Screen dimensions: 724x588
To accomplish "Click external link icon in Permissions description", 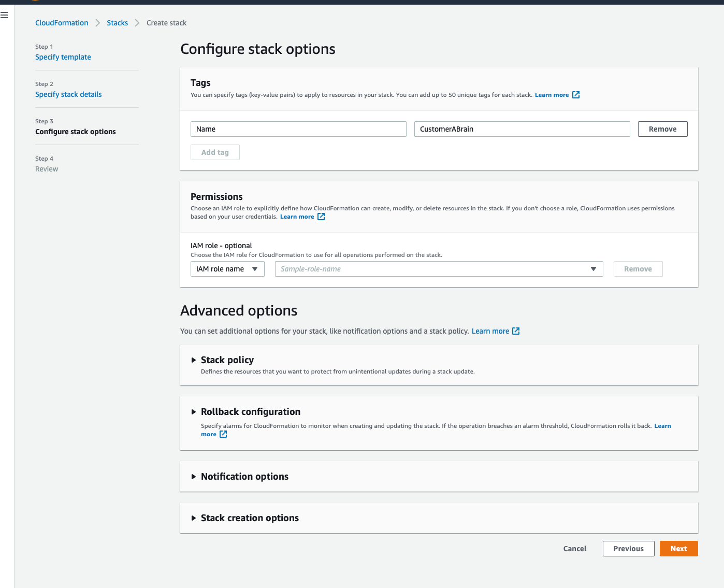I will (x=321, y=217).
